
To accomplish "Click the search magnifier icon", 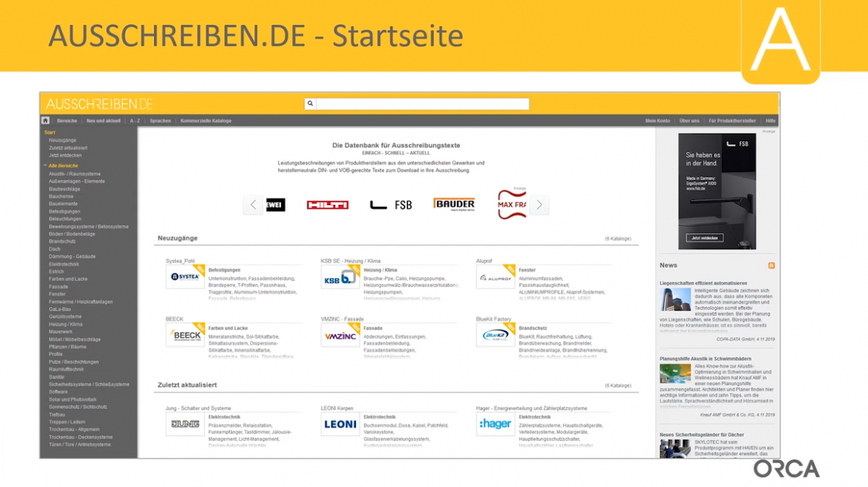I will point(311,104).
